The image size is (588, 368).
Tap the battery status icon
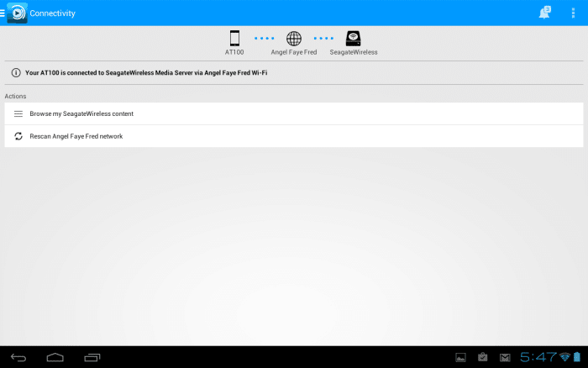pyautogui.click(x=577, y=357)
